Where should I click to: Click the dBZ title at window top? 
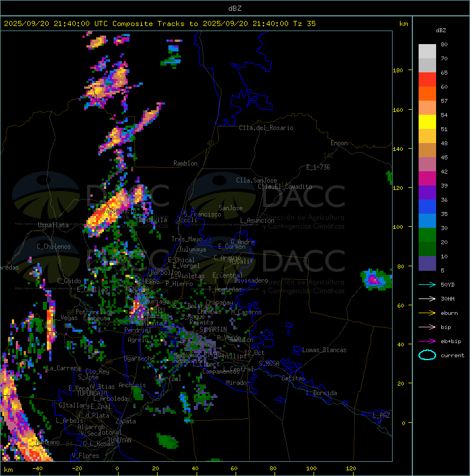[235, 8]
